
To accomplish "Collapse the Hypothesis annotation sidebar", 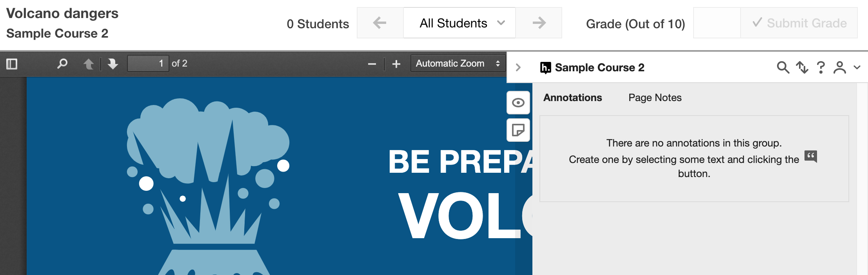I will click(518, 67).
